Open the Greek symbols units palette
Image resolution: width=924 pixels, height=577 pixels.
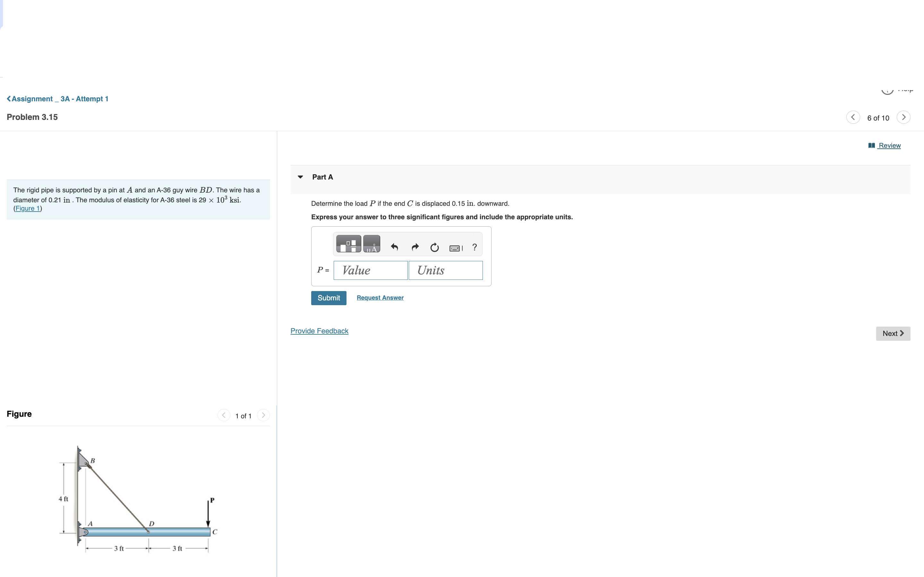[x=372, y=244]
